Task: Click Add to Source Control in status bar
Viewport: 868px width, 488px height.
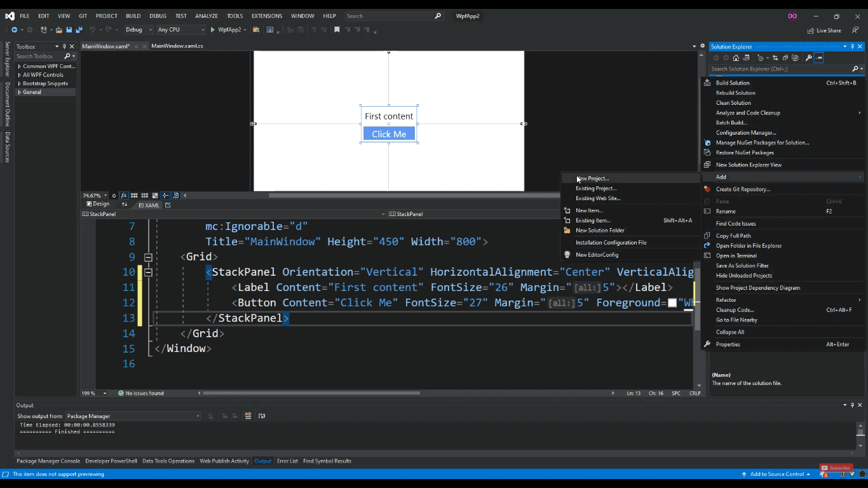Action: point(776,474)
